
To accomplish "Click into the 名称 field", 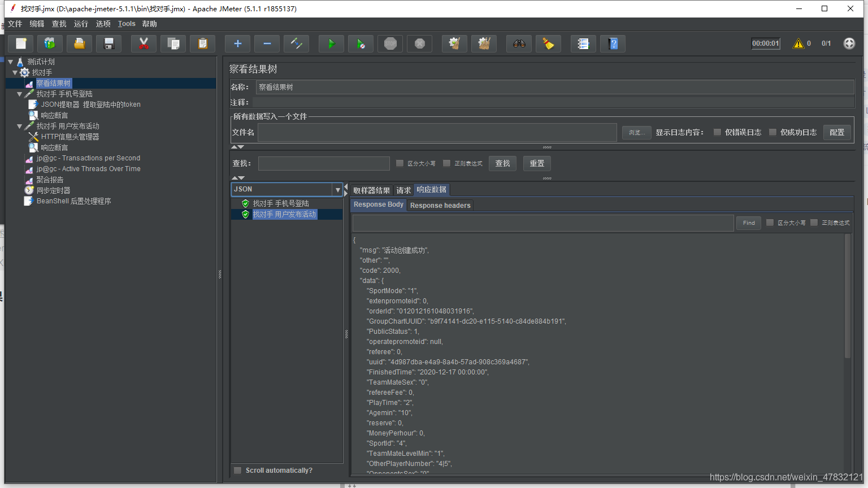I will click(555, 87).
